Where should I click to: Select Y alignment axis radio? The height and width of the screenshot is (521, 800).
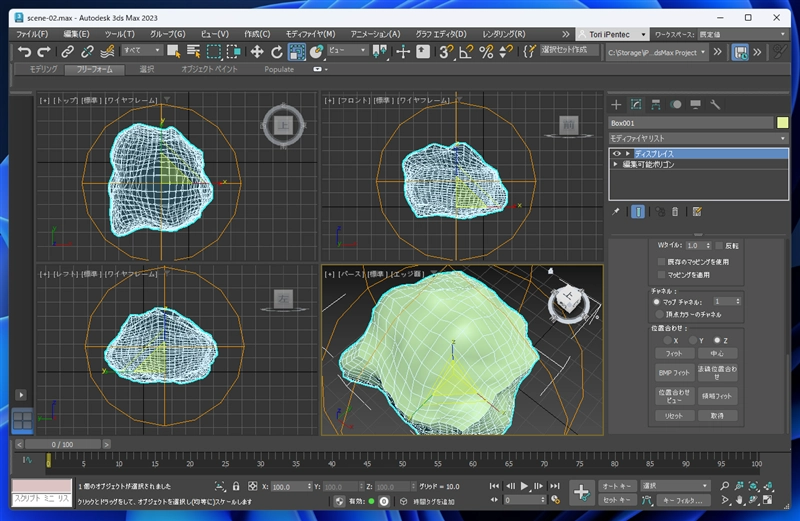tap(693, 340)
